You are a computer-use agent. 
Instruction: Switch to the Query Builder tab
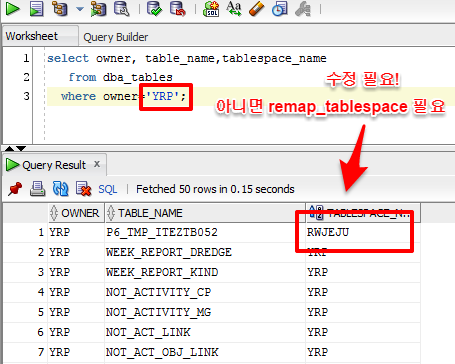115,37
